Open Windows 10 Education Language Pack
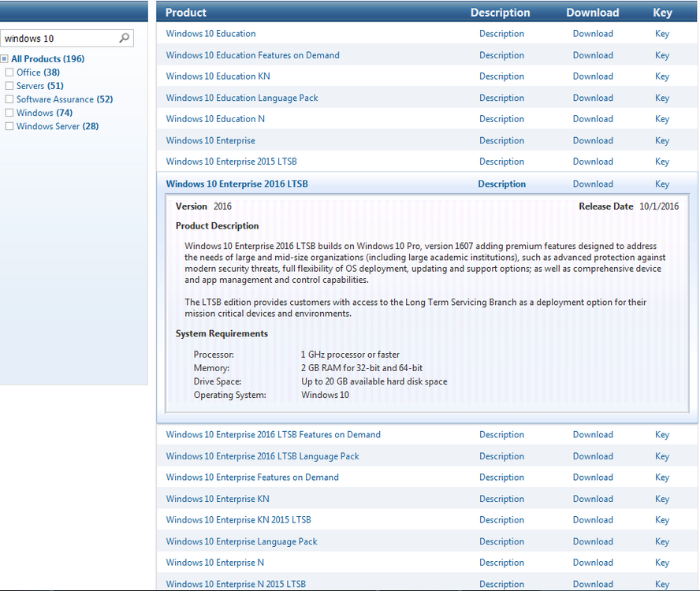This screenshot has height=591, width=700. pos(242,98)
